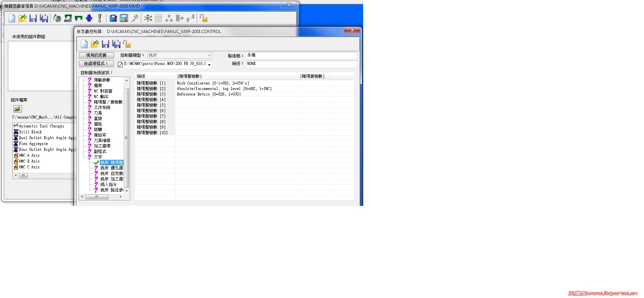Click the lathe chuck rotation icon

coord(57,18)
